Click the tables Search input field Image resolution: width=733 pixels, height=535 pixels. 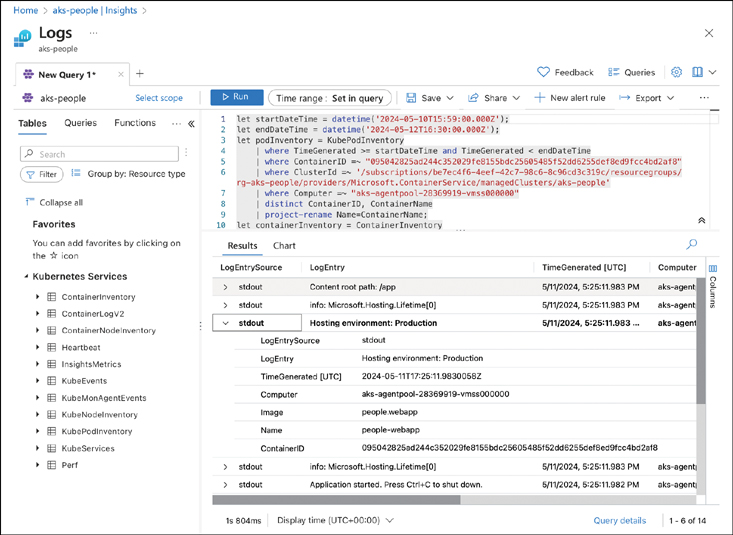(100, 154)
